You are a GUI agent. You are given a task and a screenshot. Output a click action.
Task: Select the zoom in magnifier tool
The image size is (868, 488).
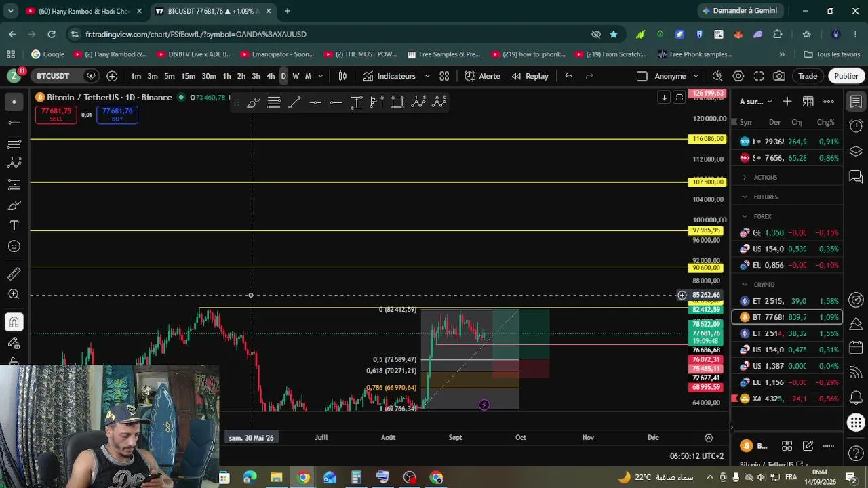14,294
